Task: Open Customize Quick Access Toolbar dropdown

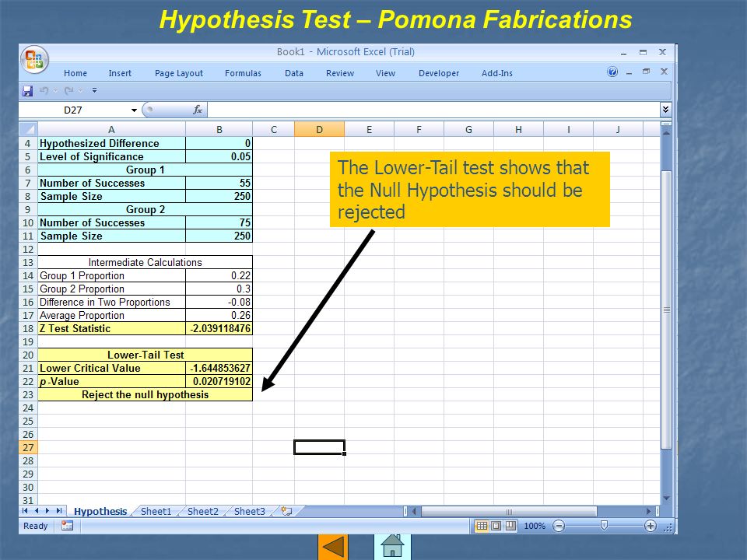Action: 94,90
